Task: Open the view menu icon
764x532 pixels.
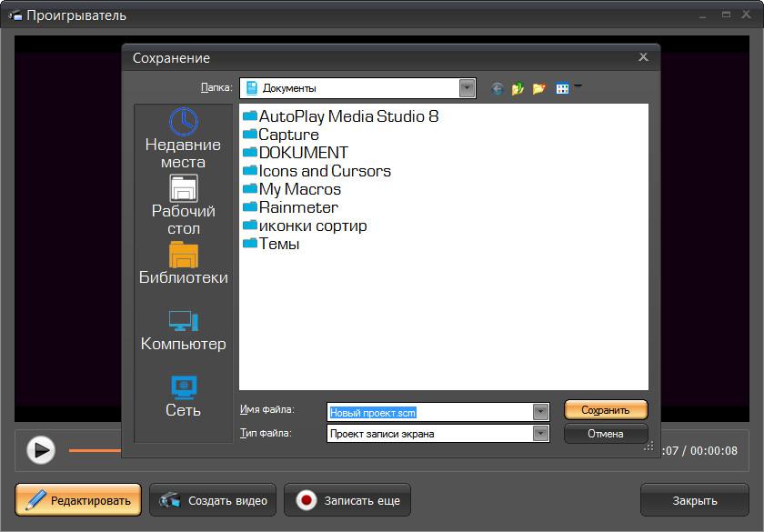Action: point(563,89)
